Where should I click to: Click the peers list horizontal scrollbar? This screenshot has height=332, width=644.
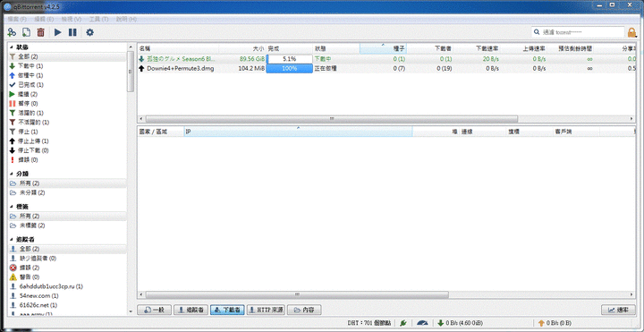297,294
